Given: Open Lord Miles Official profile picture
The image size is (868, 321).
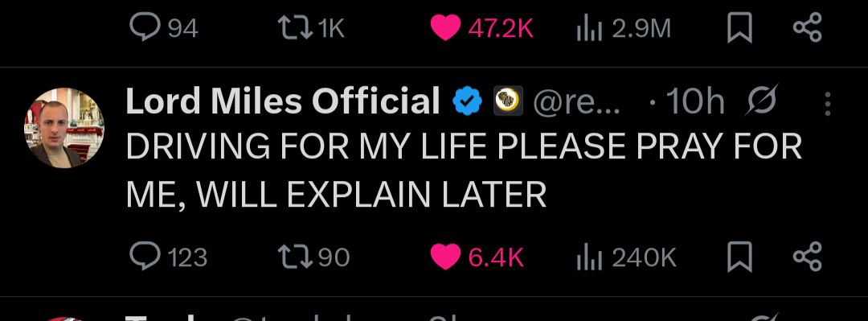Looking at the screenshot, I should tap(64, 128).
